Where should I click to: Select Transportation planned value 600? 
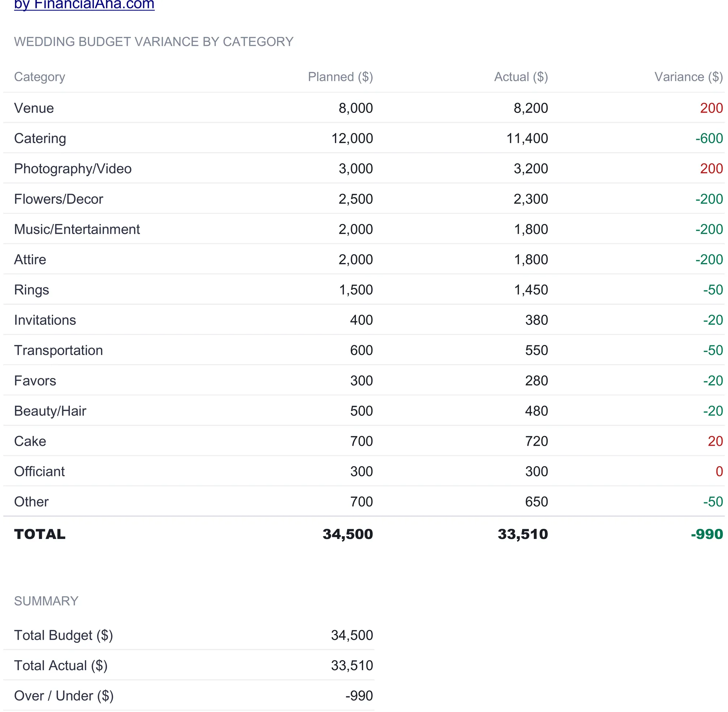click(x=361, y=350)
